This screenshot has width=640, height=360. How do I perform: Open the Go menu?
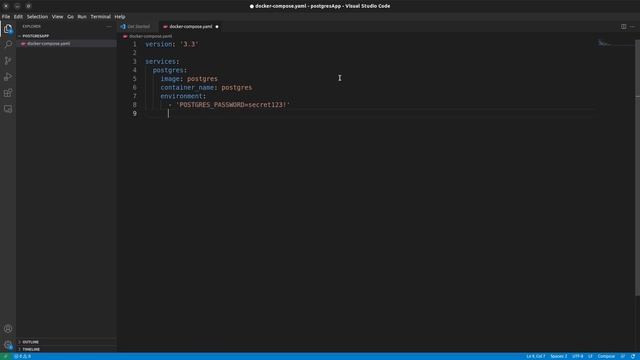(70, 17)
